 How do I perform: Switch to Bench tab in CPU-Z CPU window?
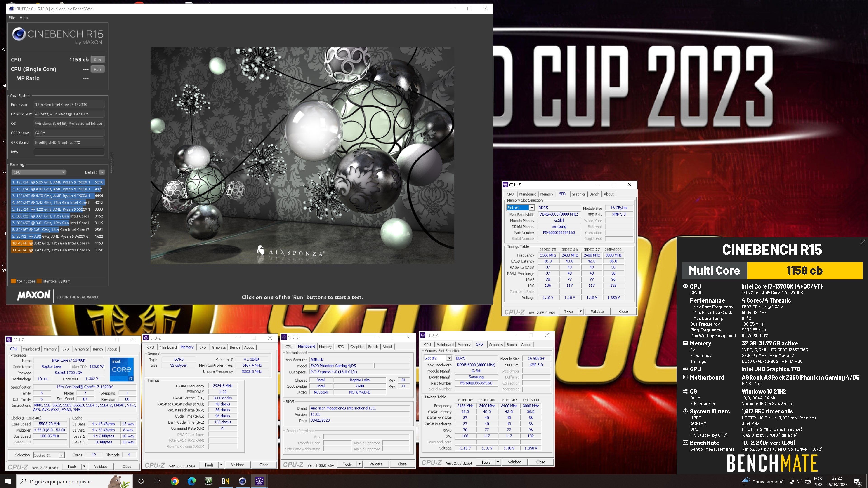(x=98, y=349)
